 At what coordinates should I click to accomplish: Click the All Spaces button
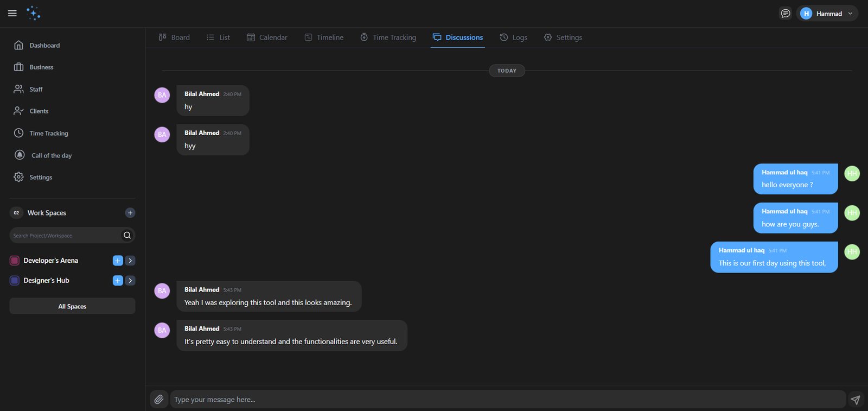pyautogui.click(x=72, y=306)
